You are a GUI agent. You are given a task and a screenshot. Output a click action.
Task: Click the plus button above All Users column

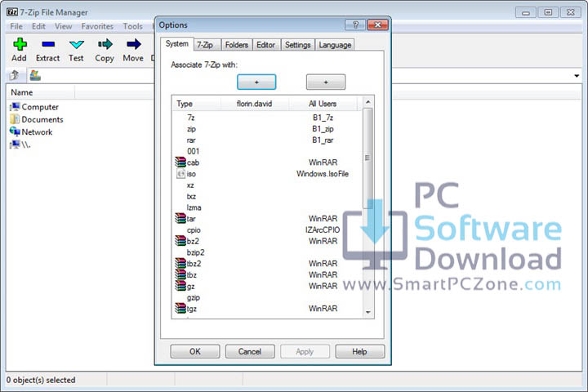coord(326,82)
